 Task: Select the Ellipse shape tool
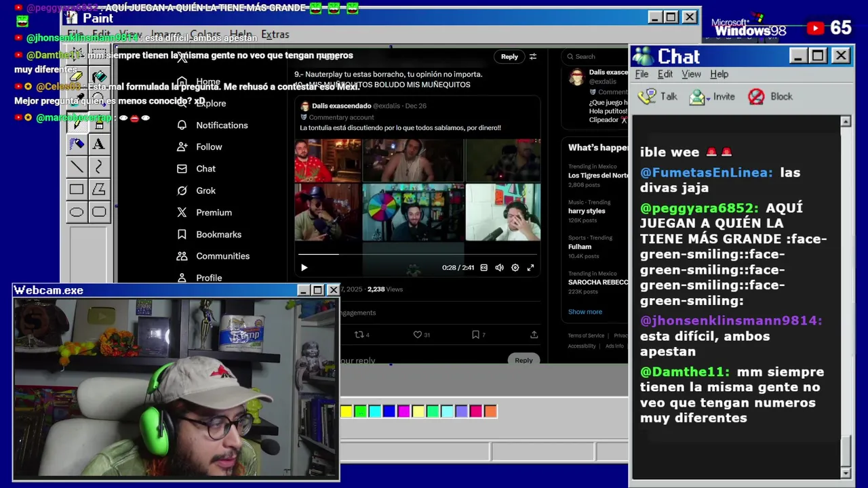click(x=77, y=212)
